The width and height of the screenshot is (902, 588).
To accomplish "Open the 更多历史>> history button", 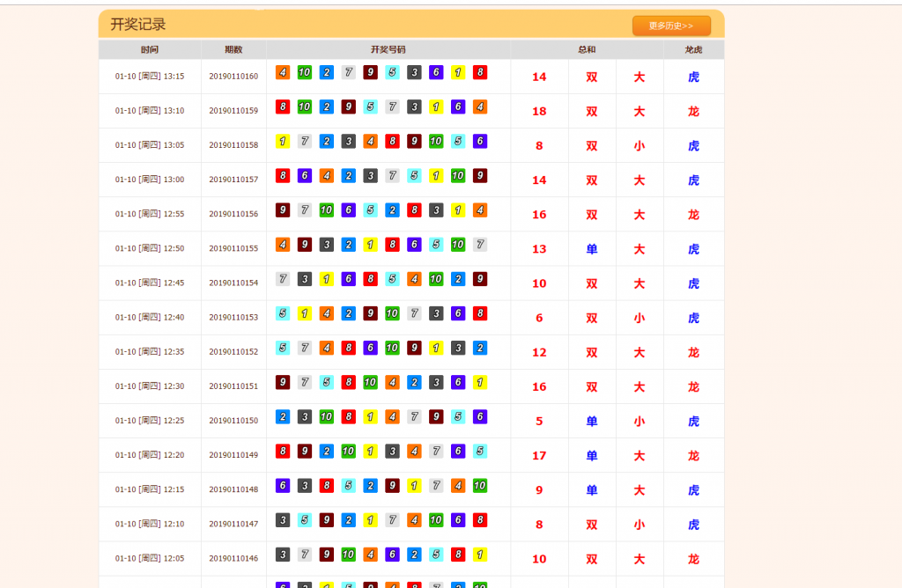I will [670, 26].
